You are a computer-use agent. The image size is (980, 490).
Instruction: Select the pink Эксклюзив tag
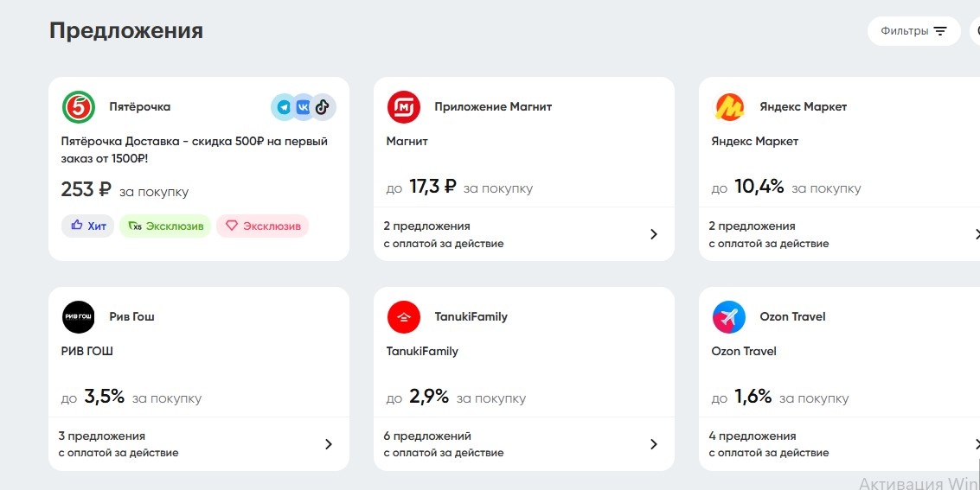(262, 226)
